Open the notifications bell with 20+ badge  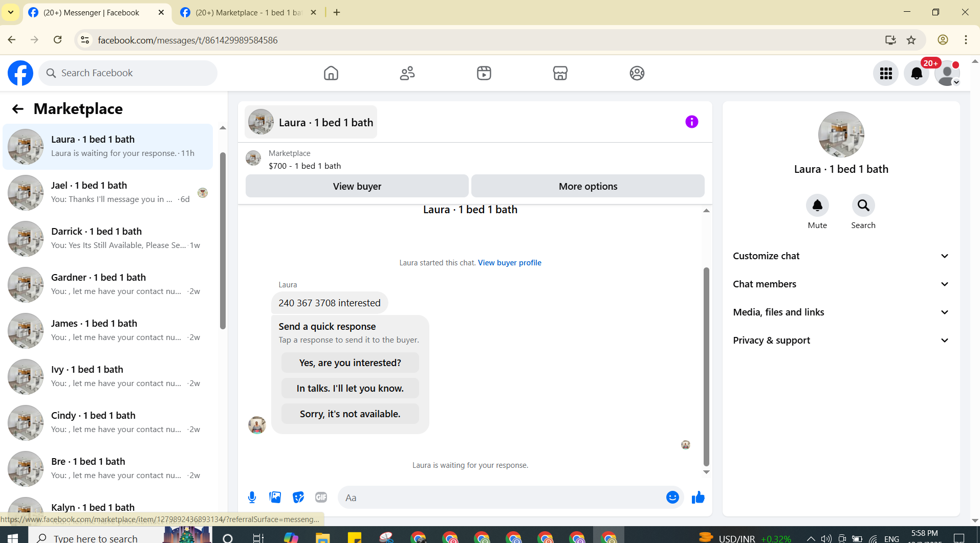pyautogui.click(x=917, y=74)
